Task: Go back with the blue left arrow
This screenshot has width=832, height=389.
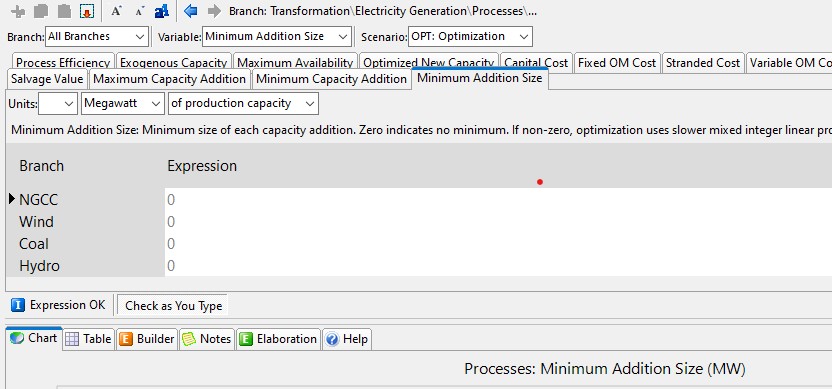Action: 190,11
